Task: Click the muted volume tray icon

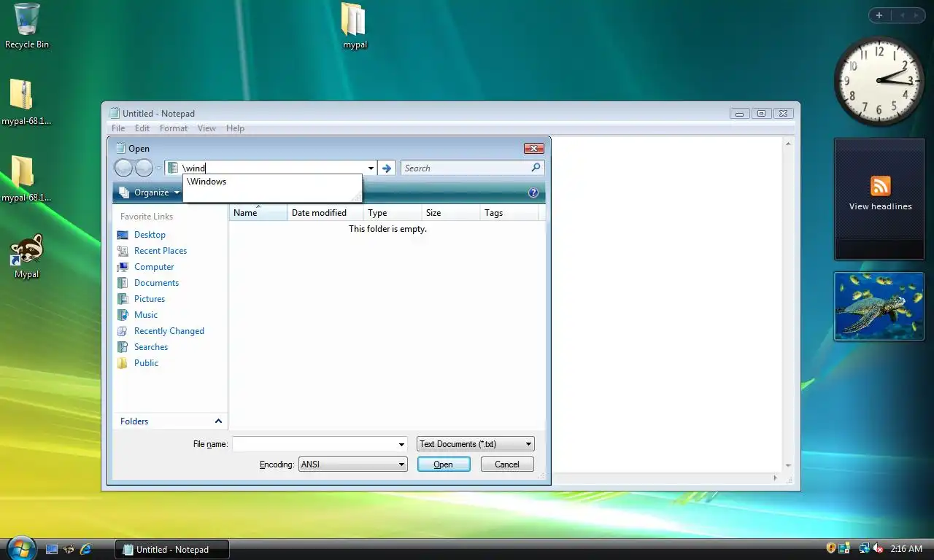Action: [x=878, y=548]
